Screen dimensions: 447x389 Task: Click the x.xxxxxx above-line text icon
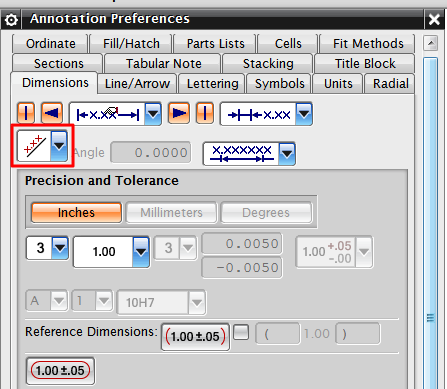pos(242,154)
